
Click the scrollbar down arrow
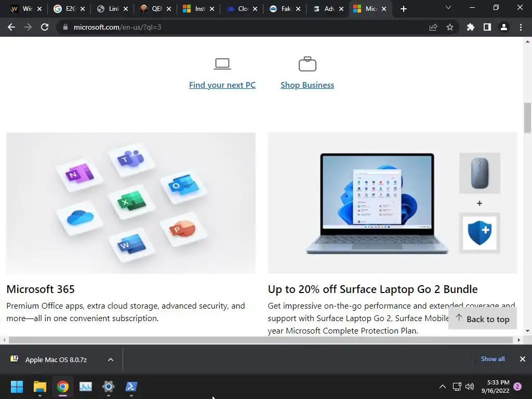[527, 331]
